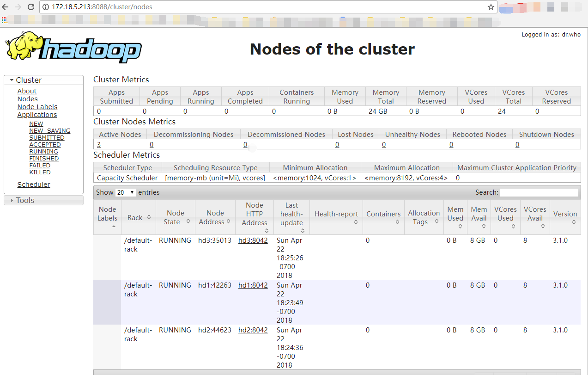Open the hd3:8042 node link
This screenshot has width=588, height=375.
[x=253, y=240]
